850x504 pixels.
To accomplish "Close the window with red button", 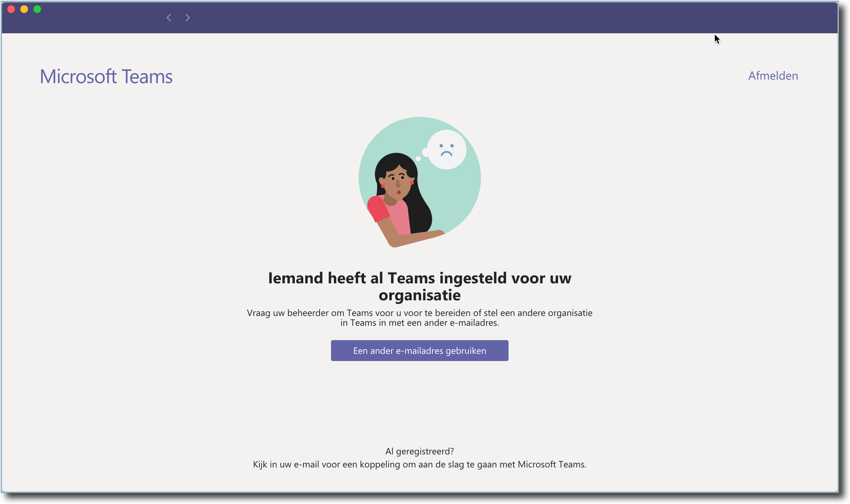I will [x=11, y=9].
